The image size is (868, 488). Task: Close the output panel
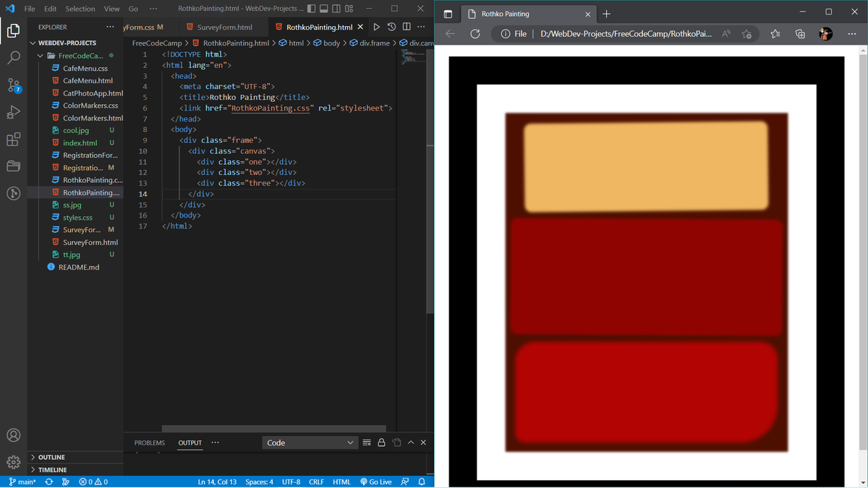423,442
